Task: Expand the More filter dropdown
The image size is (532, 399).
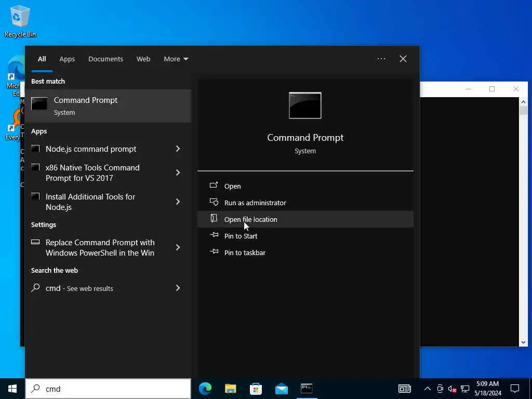Action: point(176,59)
